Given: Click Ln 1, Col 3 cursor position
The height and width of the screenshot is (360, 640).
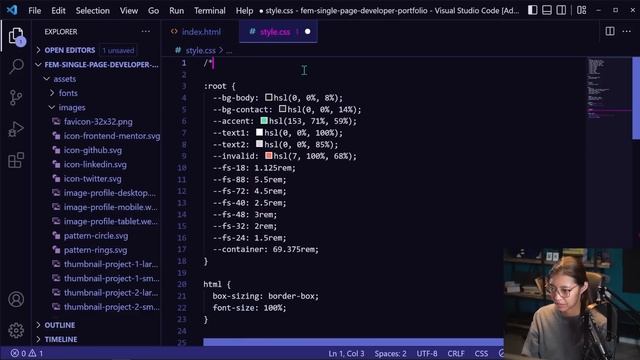Looking at the screenshot, I should click(346, 353).
